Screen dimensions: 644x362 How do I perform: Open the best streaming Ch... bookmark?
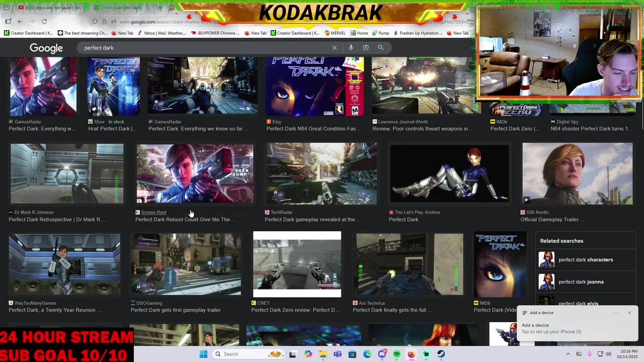point(83,33)
